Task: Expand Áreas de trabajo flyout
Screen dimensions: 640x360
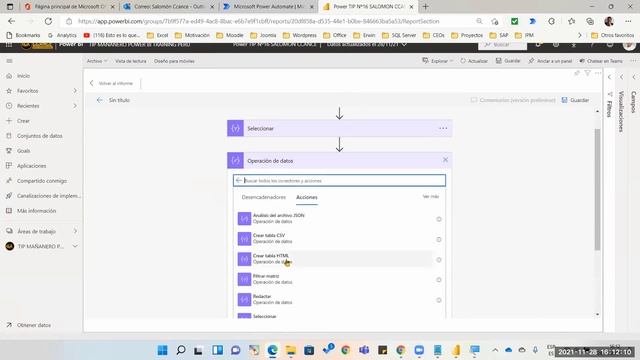Action: click(75, 231)
